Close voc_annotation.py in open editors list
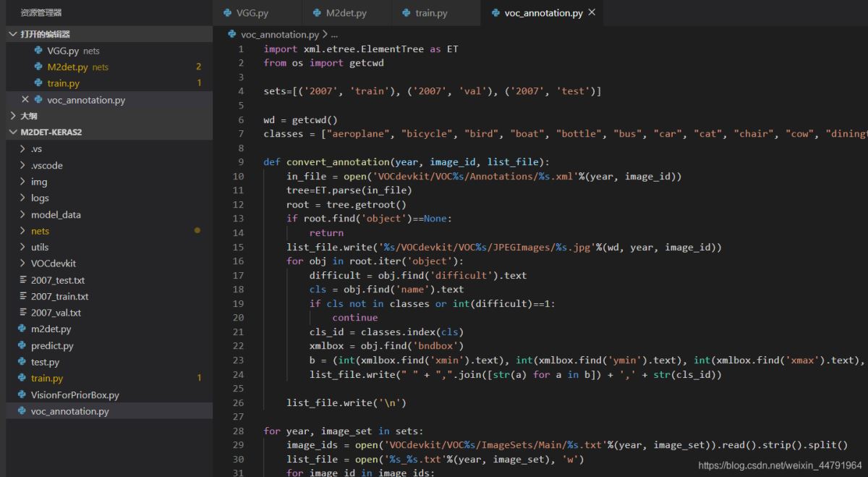 (25, 100)
